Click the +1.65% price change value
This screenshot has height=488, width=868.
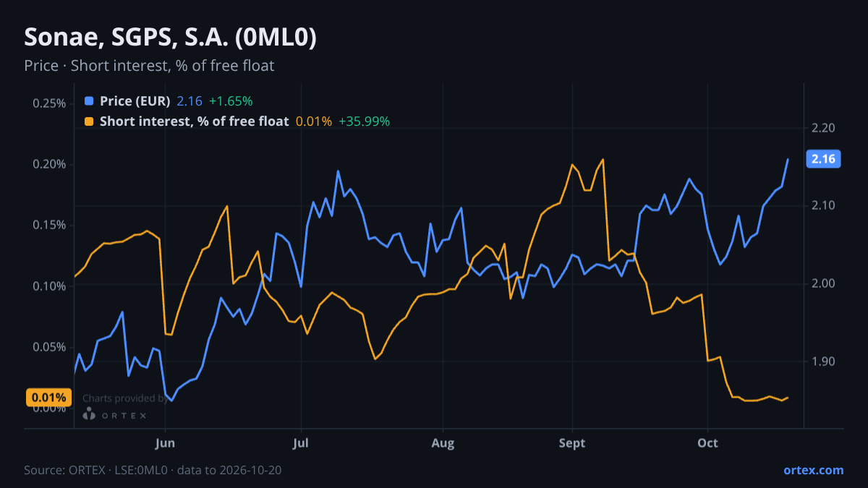(x=231, y=101)
